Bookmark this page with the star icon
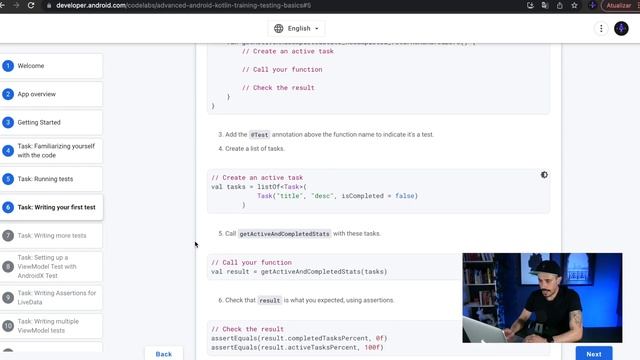Viewport: 640px width, 360px height. [x=574, y=5]
